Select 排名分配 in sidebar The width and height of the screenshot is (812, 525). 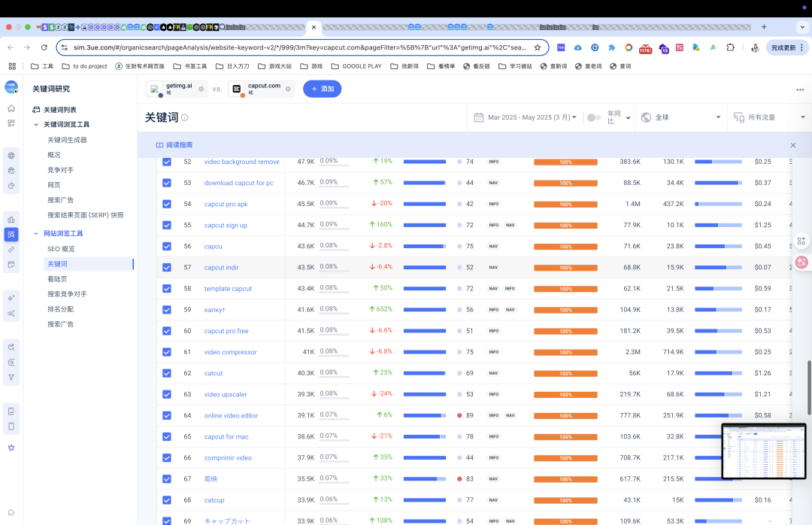point(61,309)
